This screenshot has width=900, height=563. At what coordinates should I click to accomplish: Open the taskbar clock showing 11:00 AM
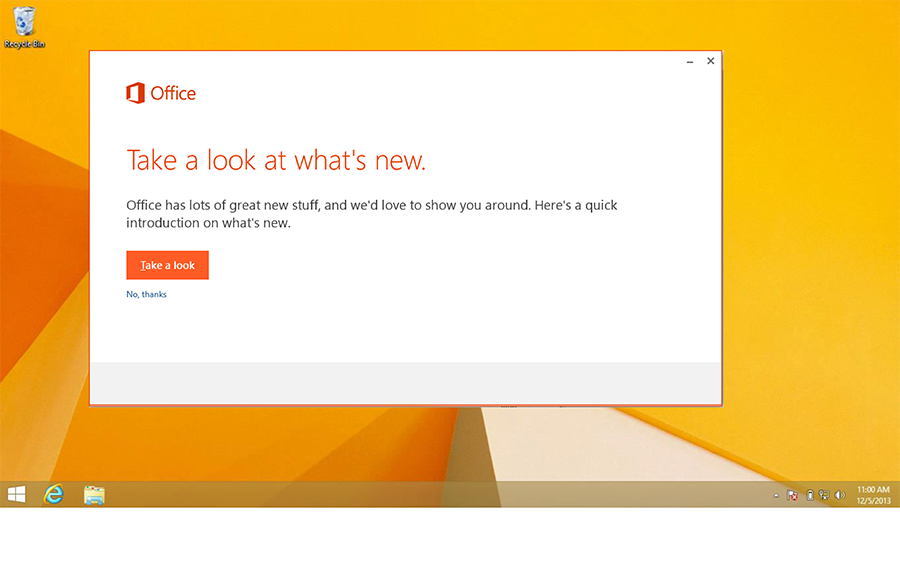click(873, 495)
